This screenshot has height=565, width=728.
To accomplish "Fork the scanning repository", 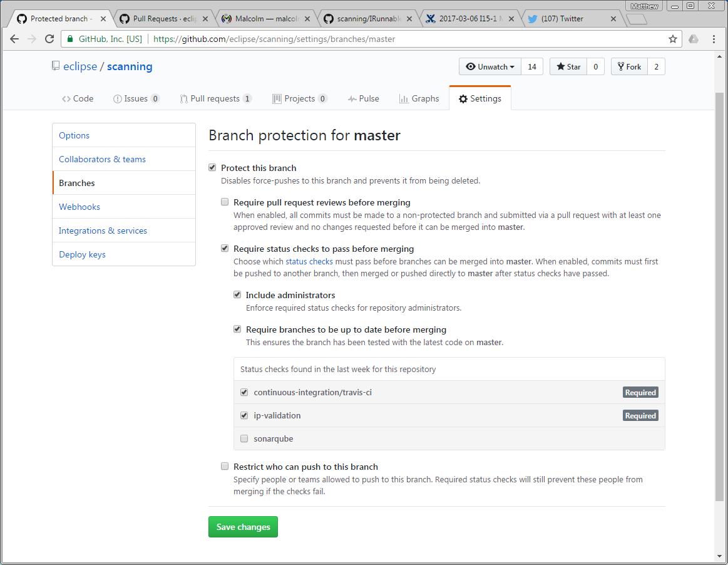I will pyautogui.click(x=628, y=67).
